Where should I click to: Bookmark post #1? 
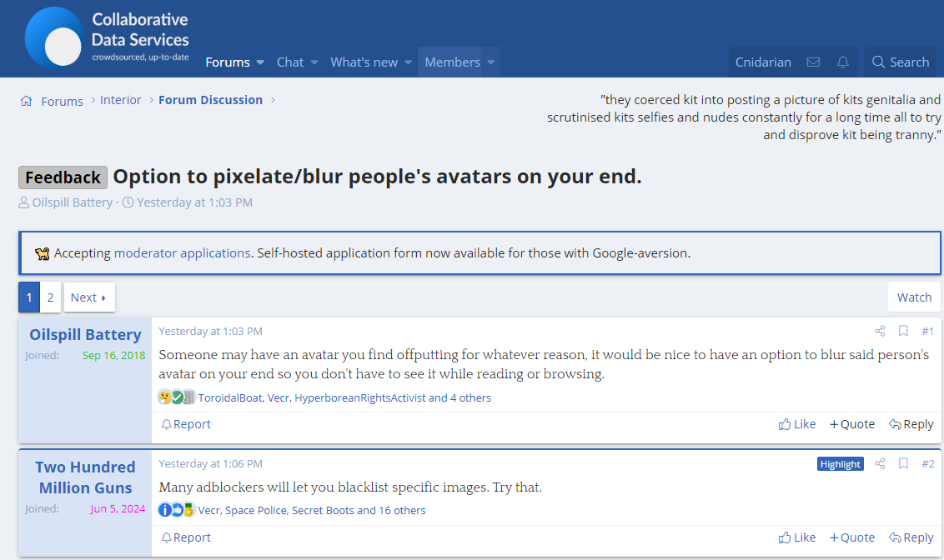click(903, 331)
